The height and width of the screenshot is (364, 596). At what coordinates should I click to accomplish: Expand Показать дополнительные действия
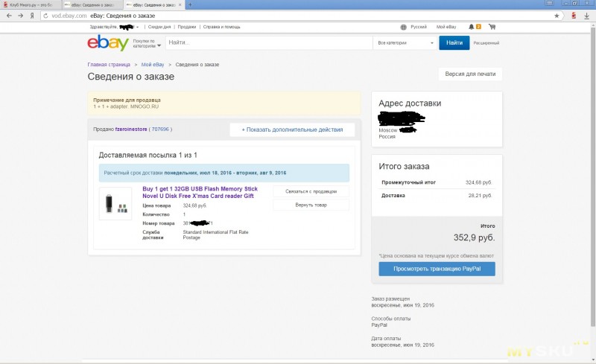(x=292, y=130)
